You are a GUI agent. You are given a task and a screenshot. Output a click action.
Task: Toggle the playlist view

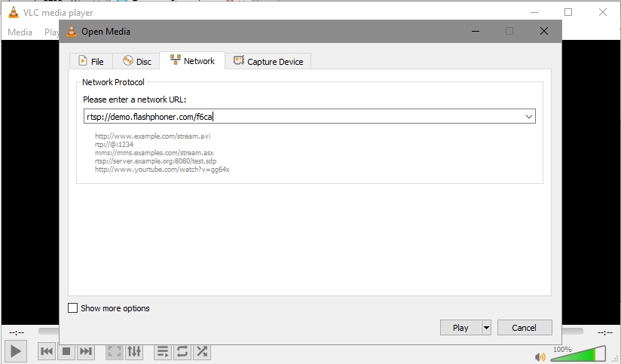click(x=162, y=351)
